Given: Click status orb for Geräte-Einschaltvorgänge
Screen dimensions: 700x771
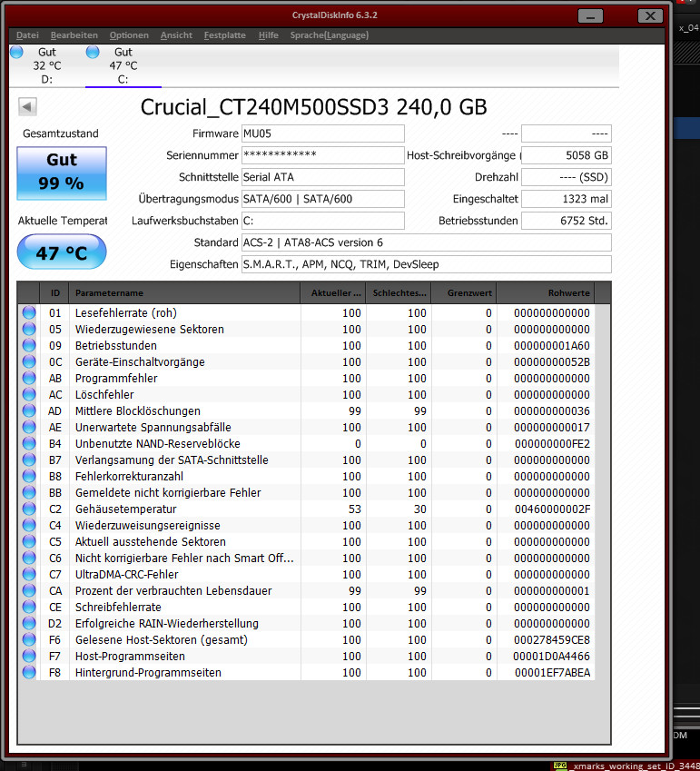Looking at the screenshot, I should click(29, 361).
